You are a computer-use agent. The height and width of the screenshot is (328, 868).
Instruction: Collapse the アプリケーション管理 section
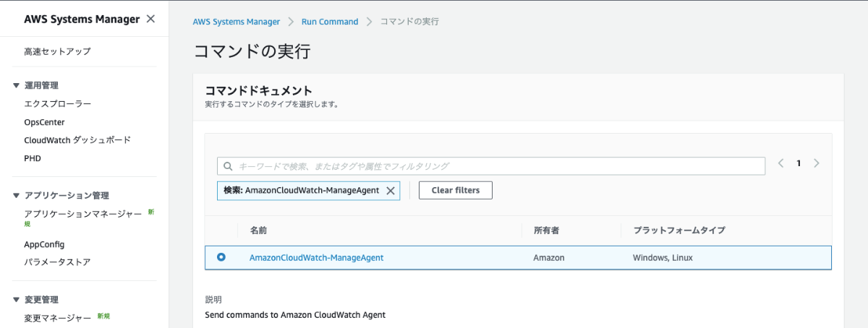coord(17,196)
